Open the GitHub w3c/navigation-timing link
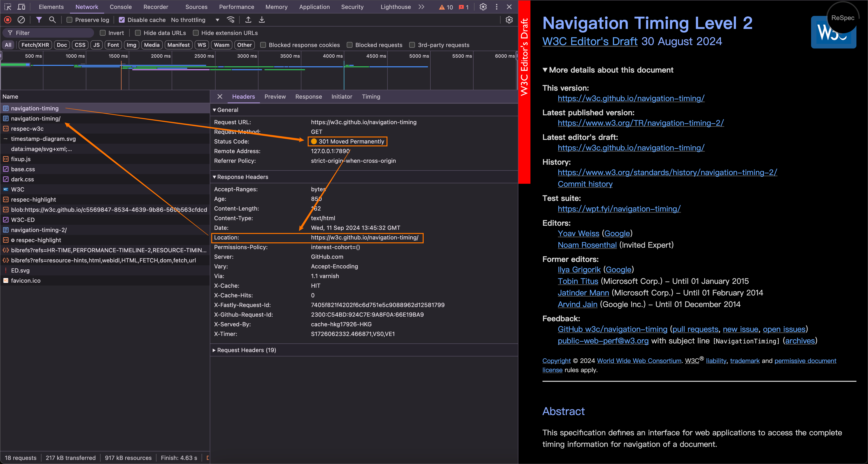This screenshot has height=464, width=868. pyautogui.click(x=612, y=329)
